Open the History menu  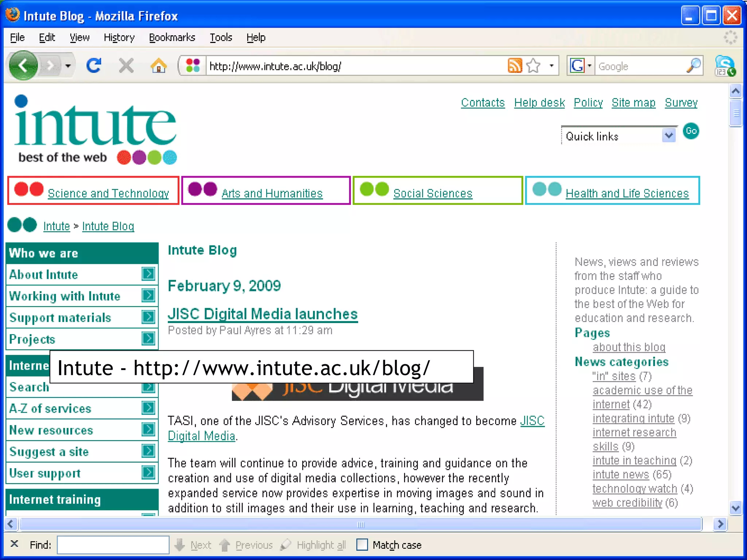point(119,38)
